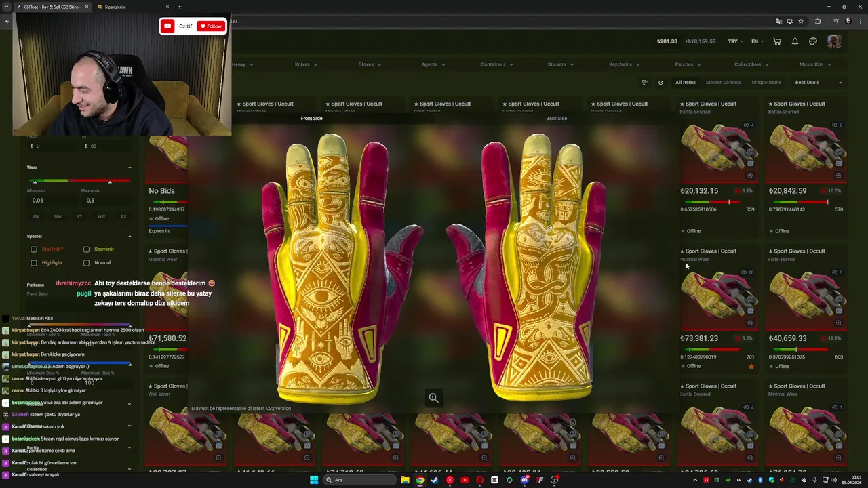Switch to the Sticker Combos tab
Image resolution: width=868 pixels, height=488 pixels.
tap(724, 83)
